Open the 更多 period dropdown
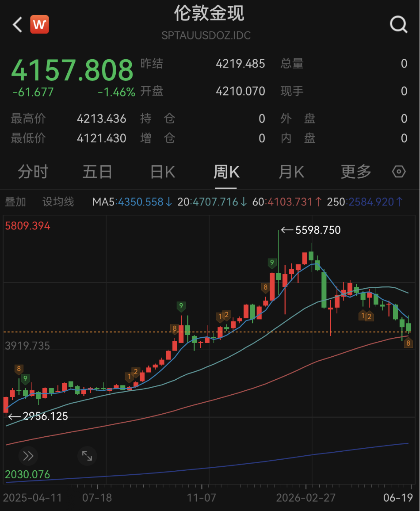This screenshot has height=511, width=420. 356,172
